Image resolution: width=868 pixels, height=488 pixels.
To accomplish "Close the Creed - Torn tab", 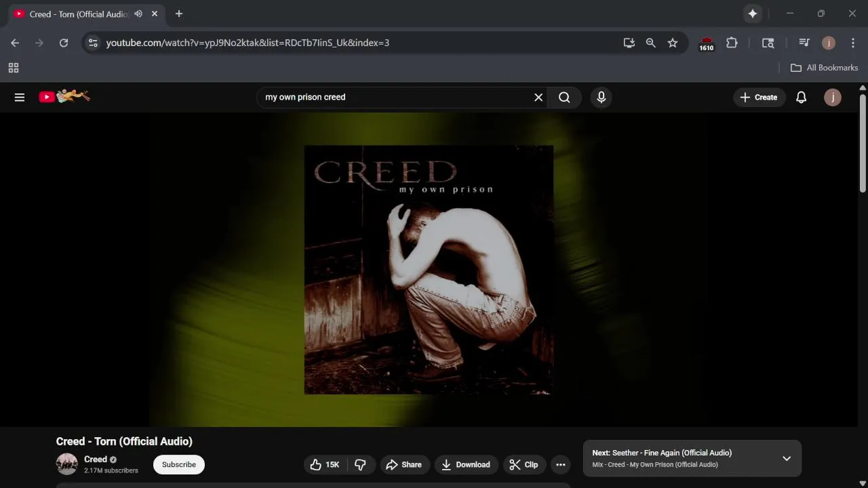I will click(x=155, y=14).
